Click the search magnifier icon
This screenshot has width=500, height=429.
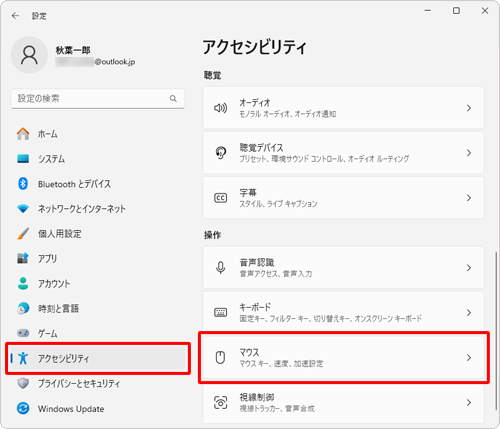click(x=173, y=99)
